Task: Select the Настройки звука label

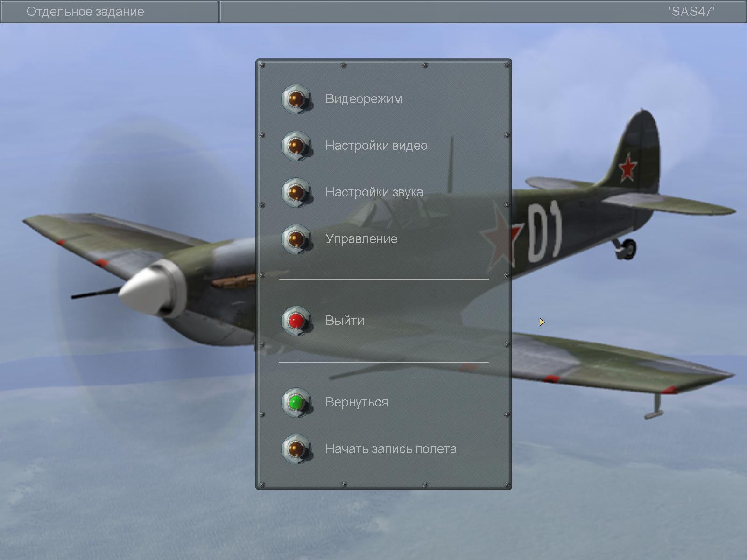Action: point(374,192)
